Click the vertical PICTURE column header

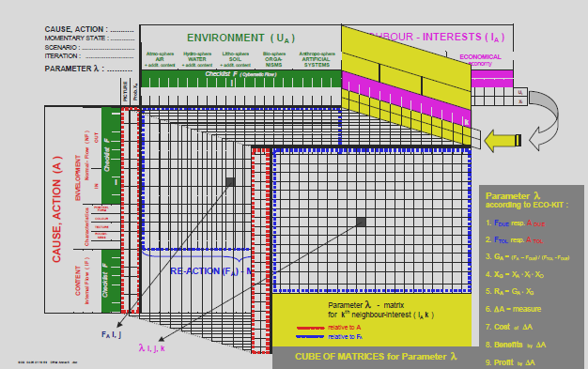pyautogui.click(x=125, y=91)
